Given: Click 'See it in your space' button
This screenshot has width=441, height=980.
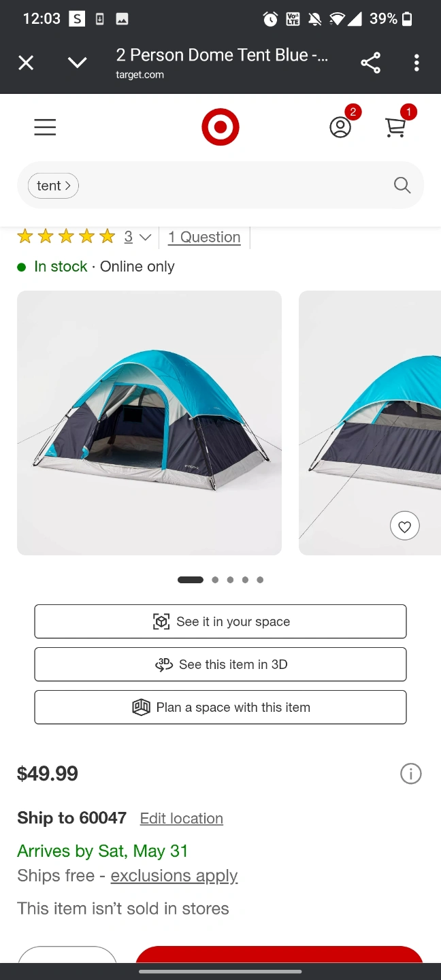Looking at the screenshot, I should (220, 621).
